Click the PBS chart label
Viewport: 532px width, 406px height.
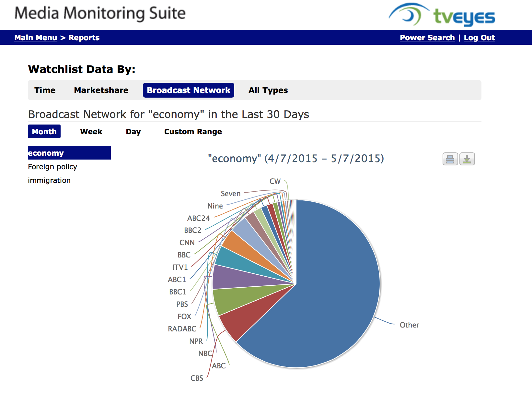pos(182,304)
